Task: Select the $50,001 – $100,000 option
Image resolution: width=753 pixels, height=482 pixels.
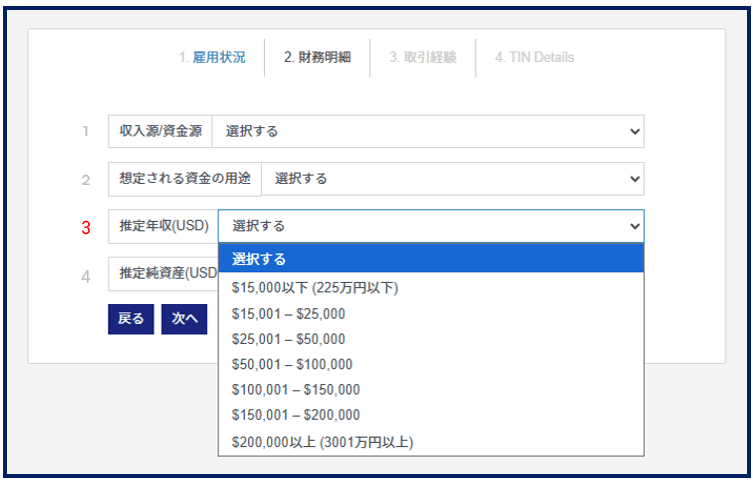Action: click(x=292, y=365)
